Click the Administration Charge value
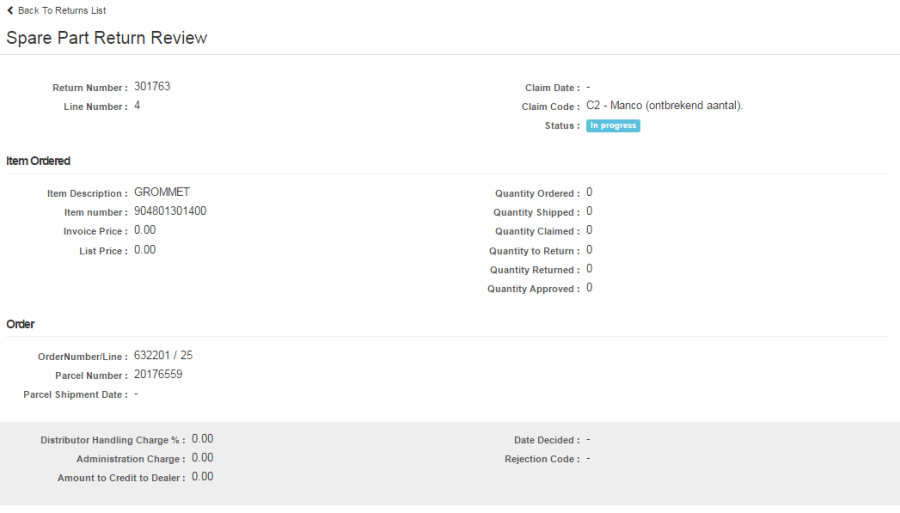 click(x=203, y=458)
